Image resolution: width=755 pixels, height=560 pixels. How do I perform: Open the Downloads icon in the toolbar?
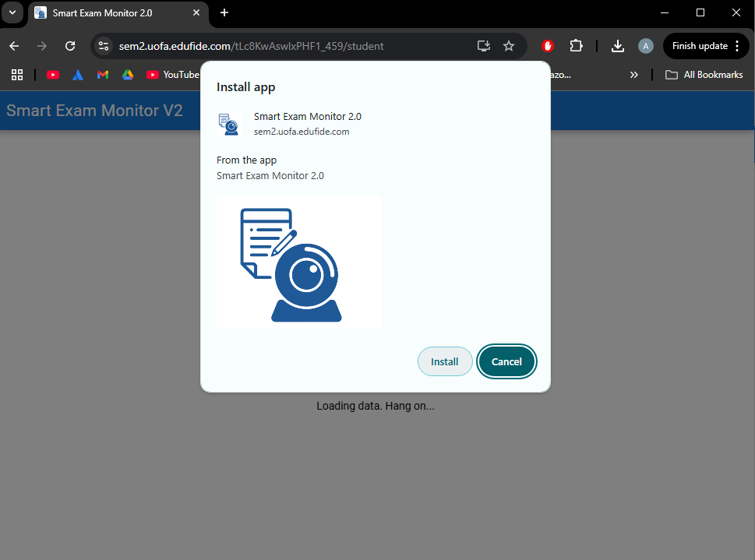(x=617, y=46)
